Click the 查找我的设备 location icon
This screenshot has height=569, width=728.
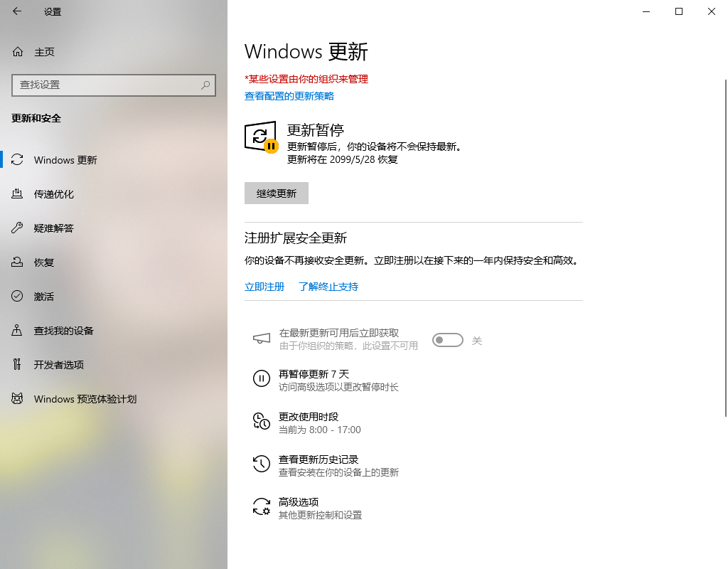click(x=17, y=330)
